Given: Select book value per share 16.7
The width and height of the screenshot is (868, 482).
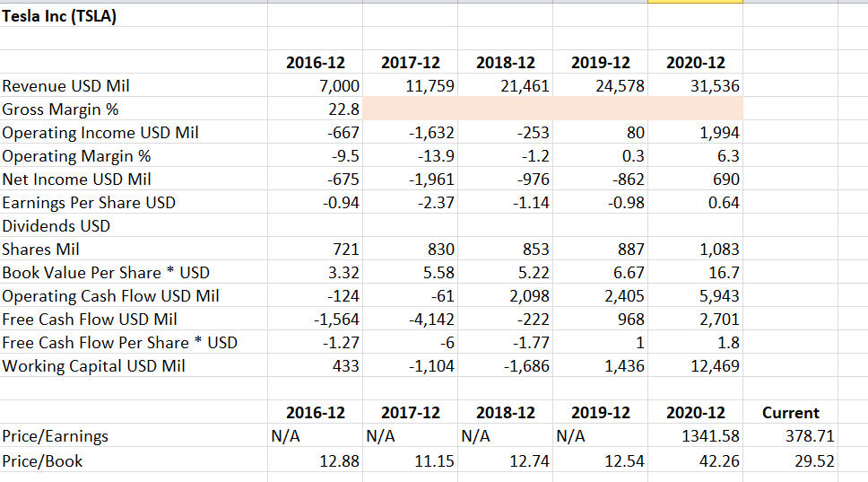Looking at the screenshot, I should tap(724, 272).
